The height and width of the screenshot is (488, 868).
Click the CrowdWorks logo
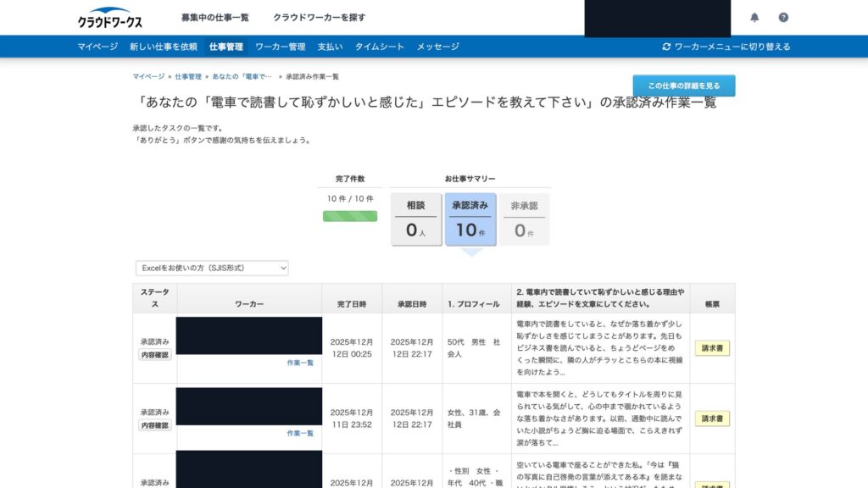pos(110,18)
